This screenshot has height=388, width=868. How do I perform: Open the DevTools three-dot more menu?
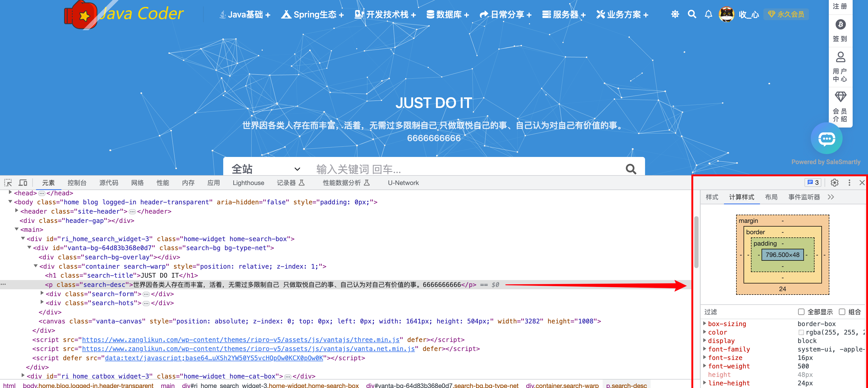coord(849,183)
